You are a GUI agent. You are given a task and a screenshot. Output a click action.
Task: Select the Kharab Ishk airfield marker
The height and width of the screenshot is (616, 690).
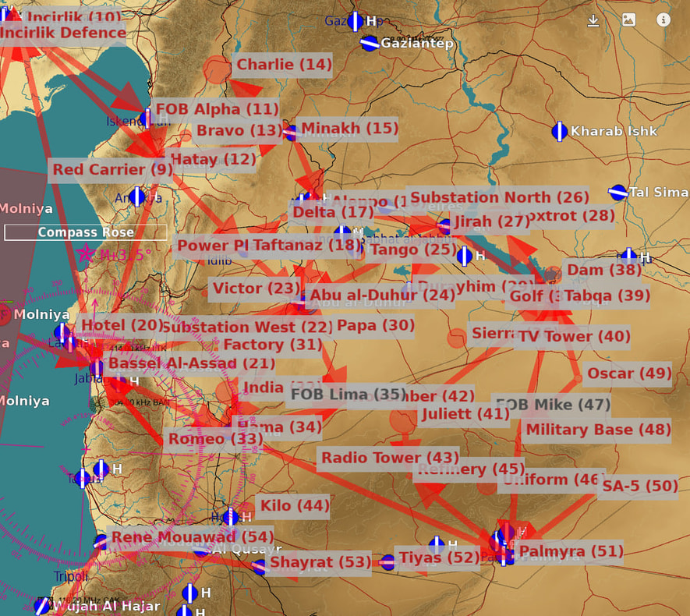coord(559,131)
